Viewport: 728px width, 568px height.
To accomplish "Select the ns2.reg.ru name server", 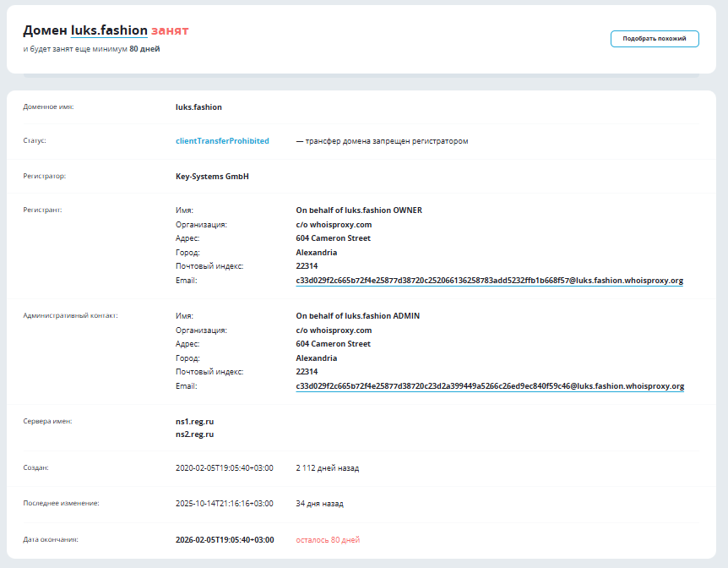I will [194, 434].
